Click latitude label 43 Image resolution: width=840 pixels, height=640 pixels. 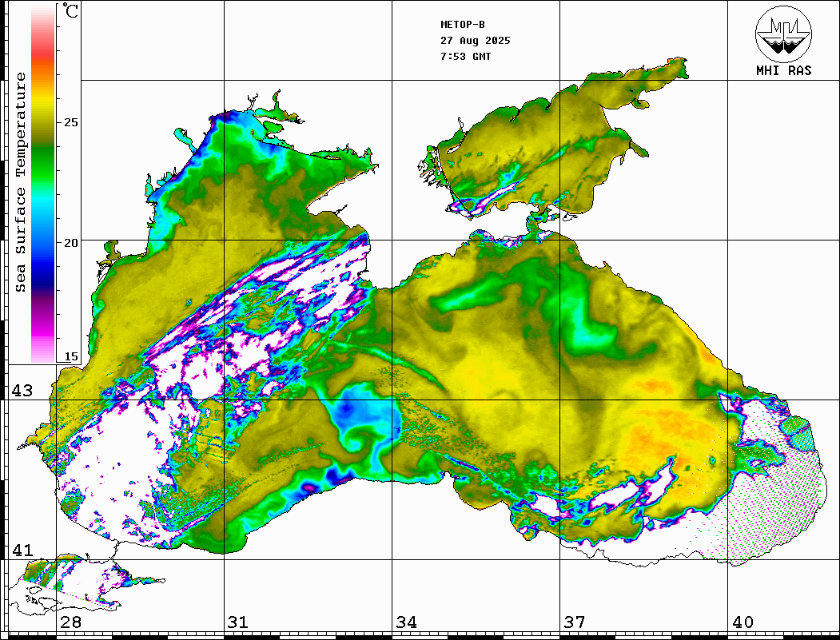click(x=22, y=391)
